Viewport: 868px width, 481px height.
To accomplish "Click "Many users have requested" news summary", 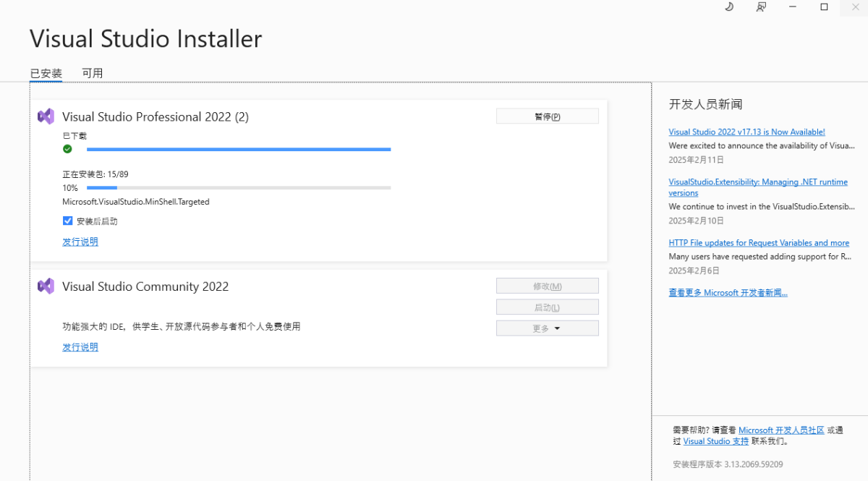I will 759,257.
